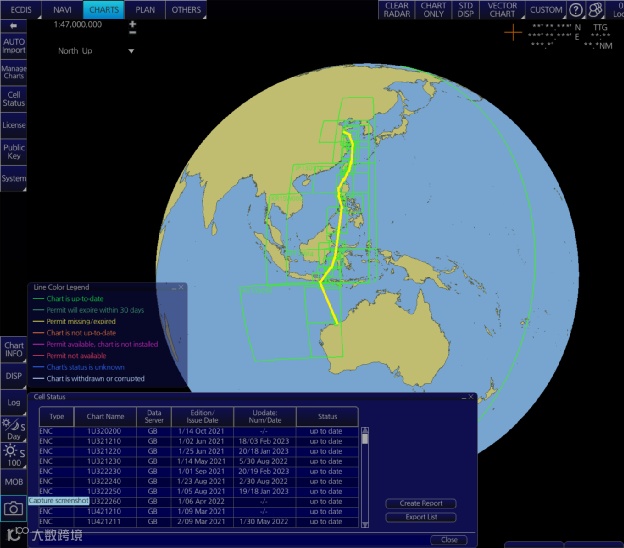Expand the North Up orientation dropdown
This screenshot has height=548, width=624.
131,51
